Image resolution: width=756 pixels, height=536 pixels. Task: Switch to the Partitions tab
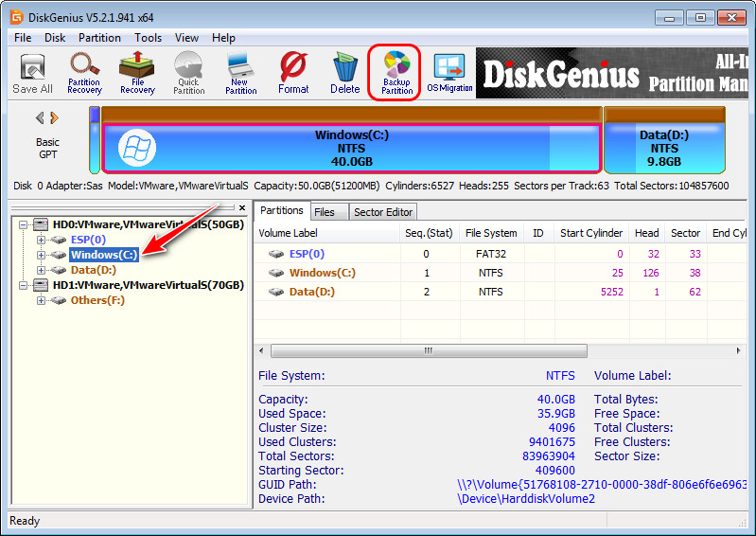(x=282, y=211)
